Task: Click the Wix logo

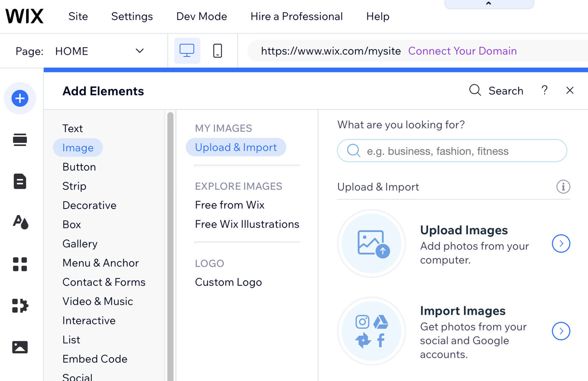Action: tap(24, 16)
